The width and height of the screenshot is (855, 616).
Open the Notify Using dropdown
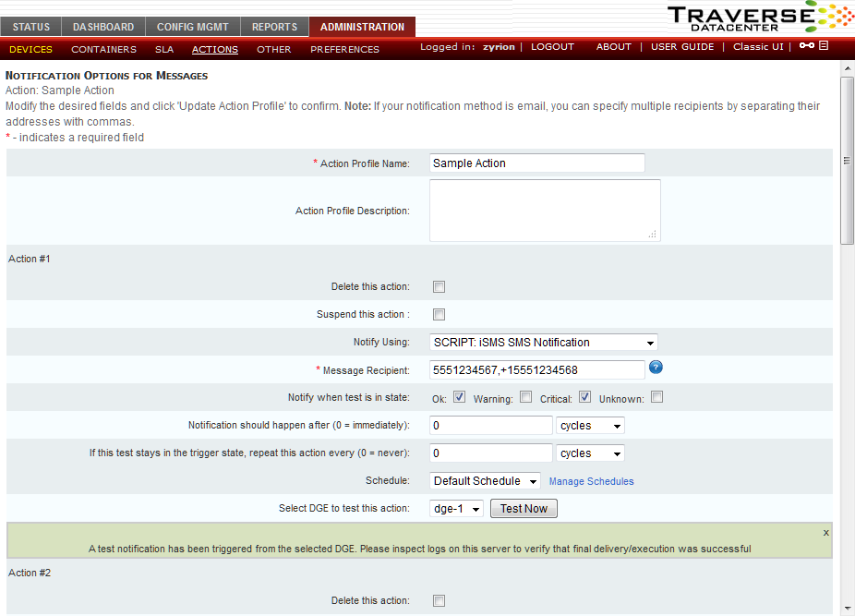[x=544, y=343]
